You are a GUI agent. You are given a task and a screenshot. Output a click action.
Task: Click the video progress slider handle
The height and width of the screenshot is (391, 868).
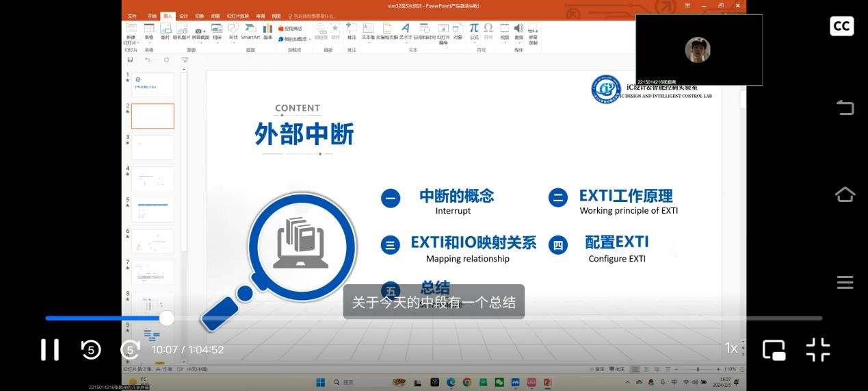[x=167, y=318]
